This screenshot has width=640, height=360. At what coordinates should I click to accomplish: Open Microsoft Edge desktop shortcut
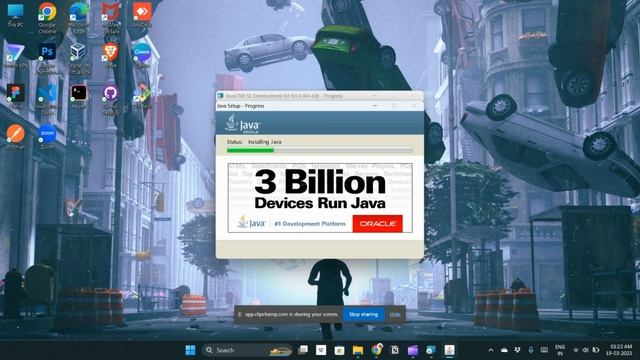(79, 17)
